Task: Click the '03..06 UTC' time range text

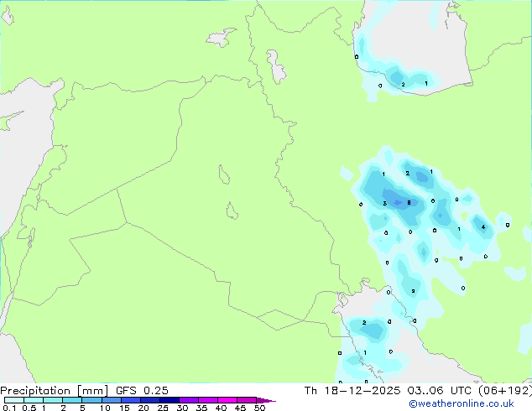Action: (x=439, y=391)
